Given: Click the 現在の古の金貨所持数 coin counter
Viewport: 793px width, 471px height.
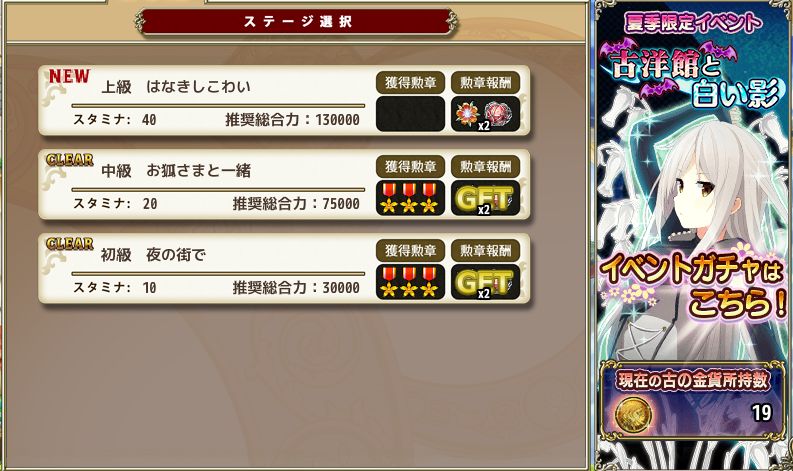Looking at the screenshot, I should coord(692,399).
